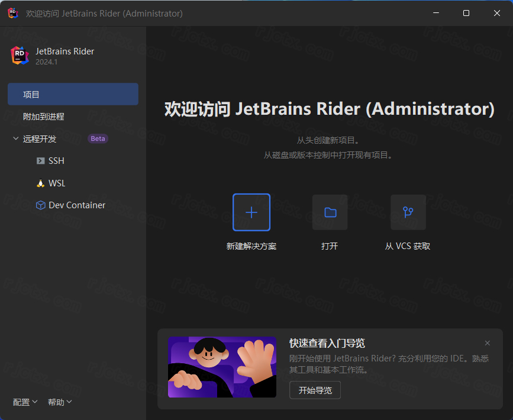The image size is (513, 420).
Task: Click the 开始导览 button
Action: (315, 390)
